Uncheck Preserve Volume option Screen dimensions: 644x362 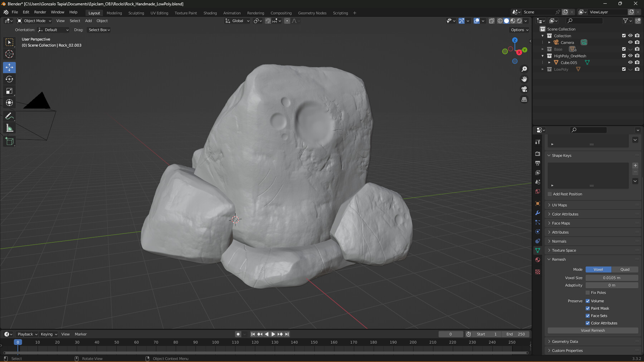coord(587,301)
